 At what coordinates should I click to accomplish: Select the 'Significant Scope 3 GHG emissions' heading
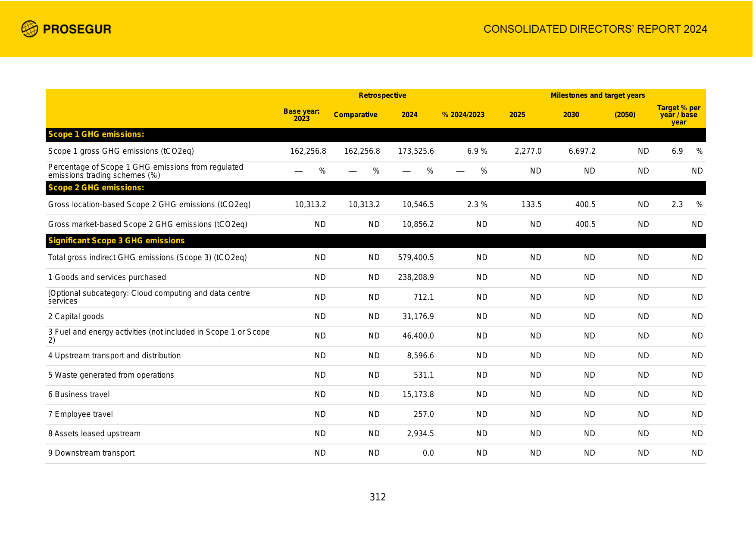[x=116, y=241]
